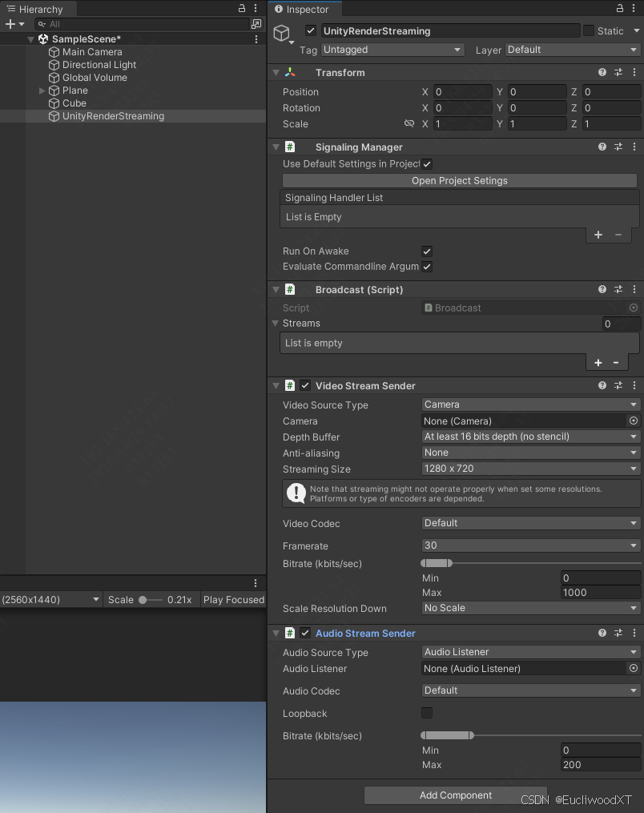The image size is (644, 813).
Task: Open Signaling Manager context menu
Action: pyautogui.click(x=634, y=147)
